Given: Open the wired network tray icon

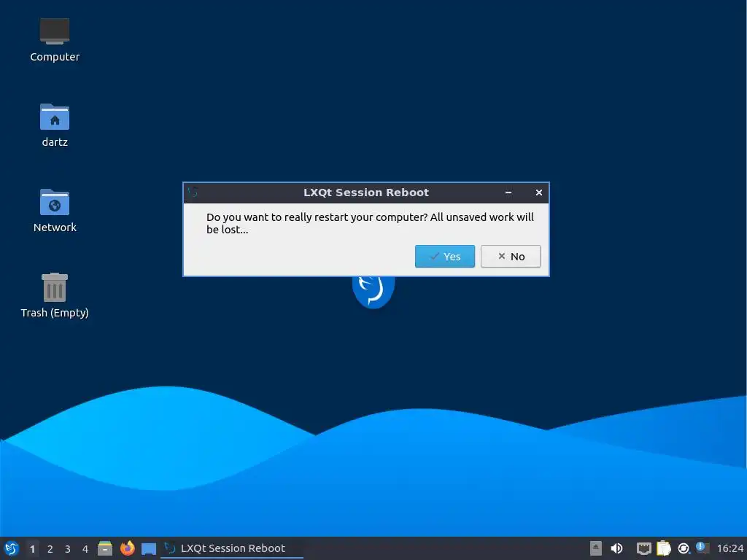Looking at the screenshot, I should point(643,548).
